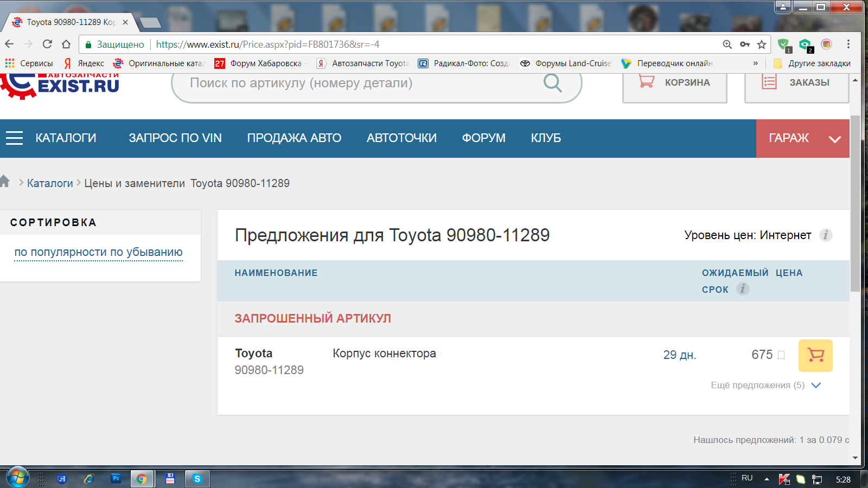
Task: Click the browser Forward arrow
Action: click(28, 44)
